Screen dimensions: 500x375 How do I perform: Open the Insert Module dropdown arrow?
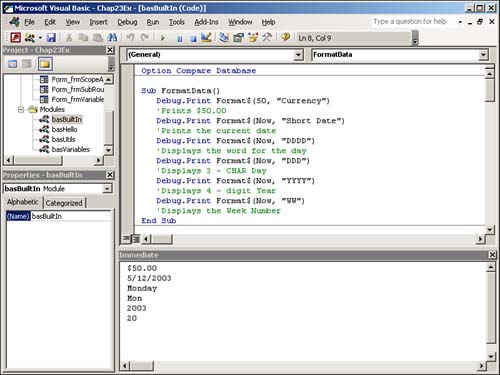[40, 38]
